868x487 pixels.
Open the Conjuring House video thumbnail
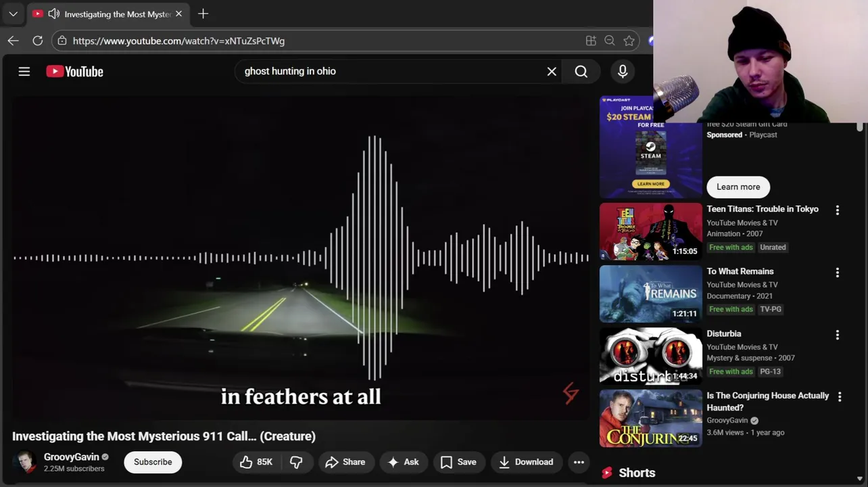[x=650, y=418]
